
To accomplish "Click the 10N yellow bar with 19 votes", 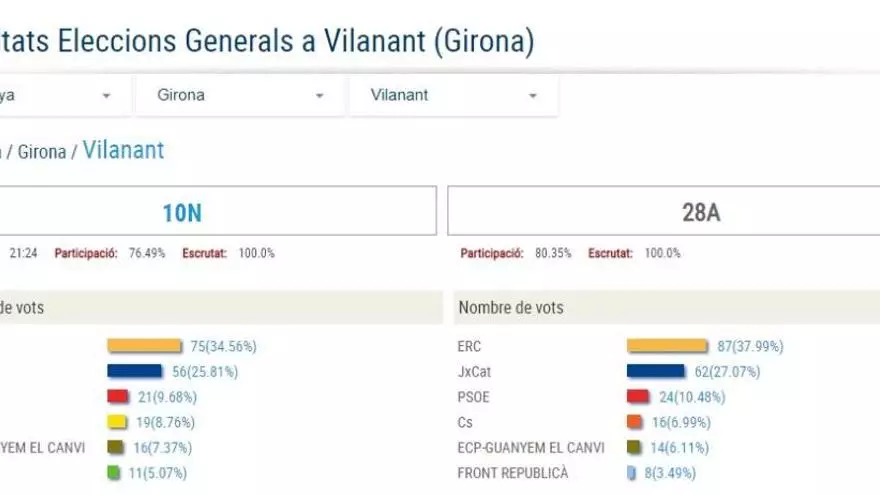I will (117, 422).
